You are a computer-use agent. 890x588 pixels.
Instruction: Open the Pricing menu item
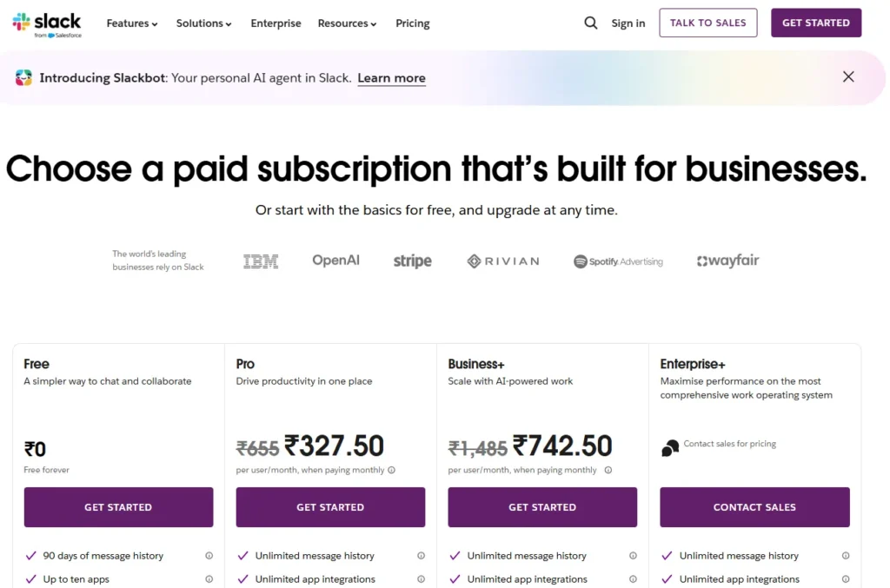click(x=412, y=23)
